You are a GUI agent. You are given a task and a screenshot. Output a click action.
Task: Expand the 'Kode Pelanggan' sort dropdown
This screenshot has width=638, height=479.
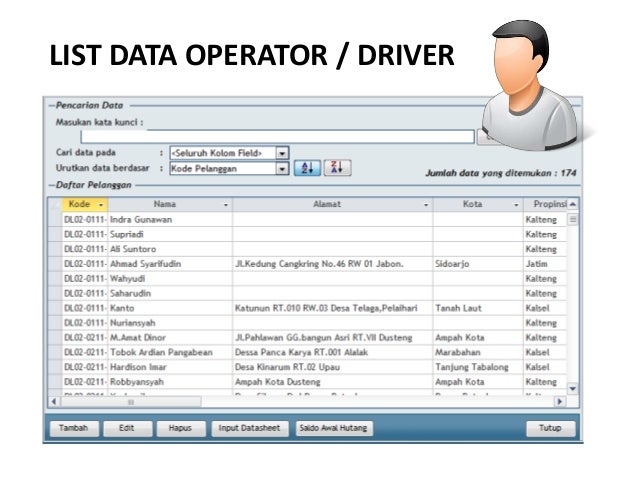click(282, 169)
